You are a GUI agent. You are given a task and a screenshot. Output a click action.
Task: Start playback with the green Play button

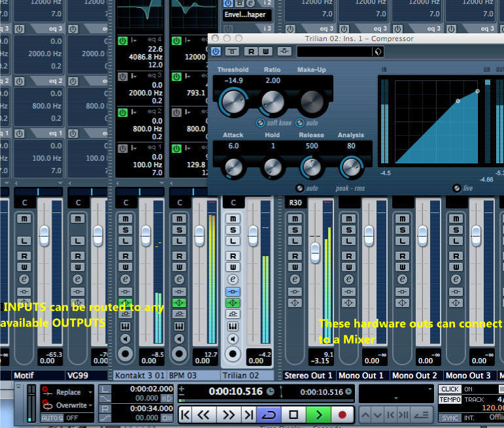pos(318,415)
